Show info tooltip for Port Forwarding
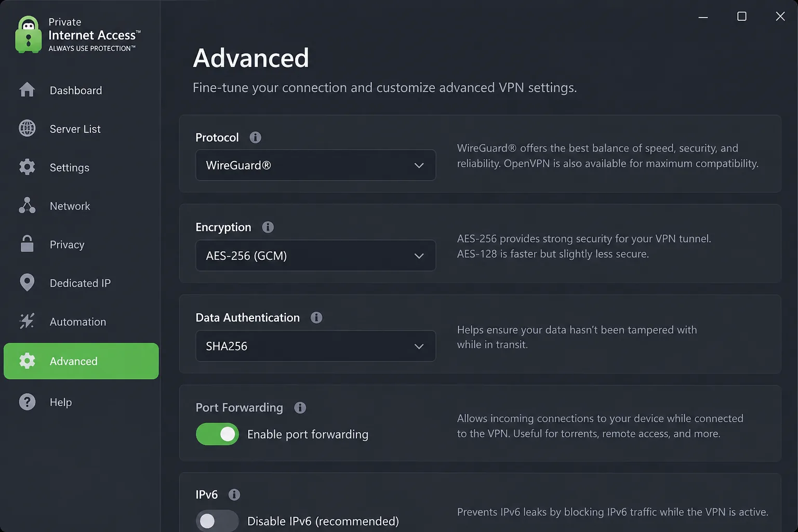Viewport: 798px width, 532px height. click(x=300, y=408)
